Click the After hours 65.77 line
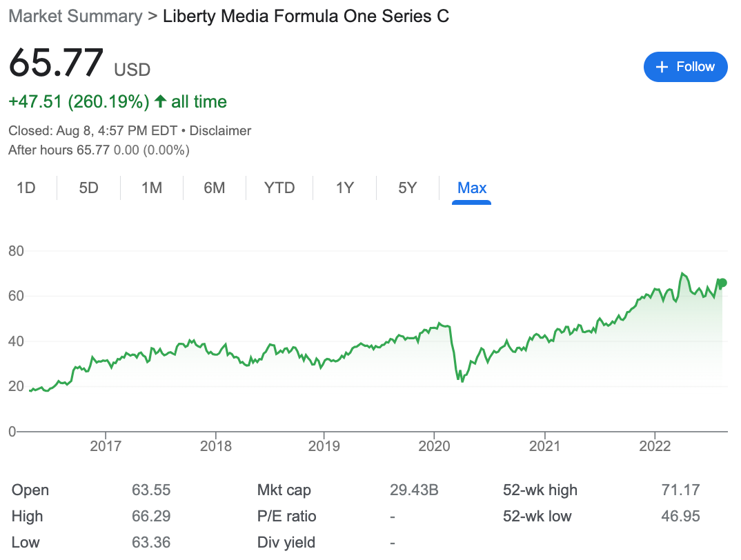Viewport: 741px width, 560px height. [x=99, y=150]
